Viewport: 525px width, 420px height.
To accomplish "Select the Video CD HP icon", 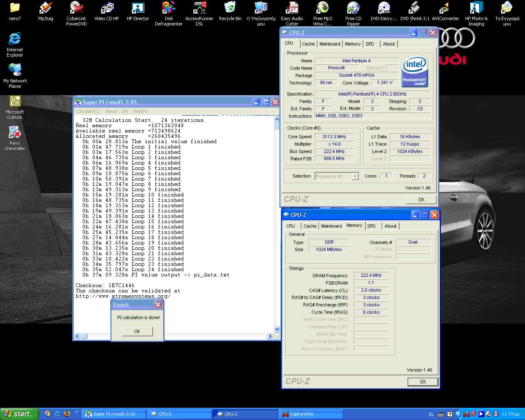I will click(x=107, y=11).
